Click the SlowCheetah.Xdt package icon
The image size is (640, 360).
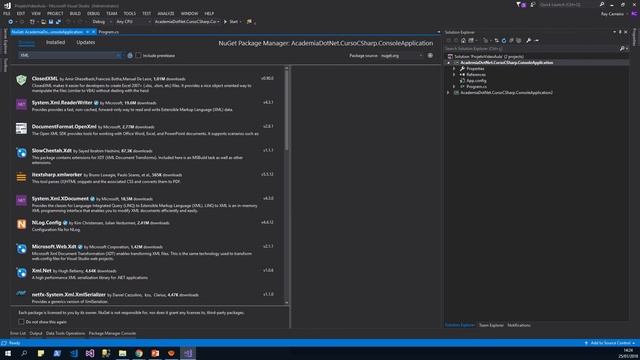(x=21, y=153)
